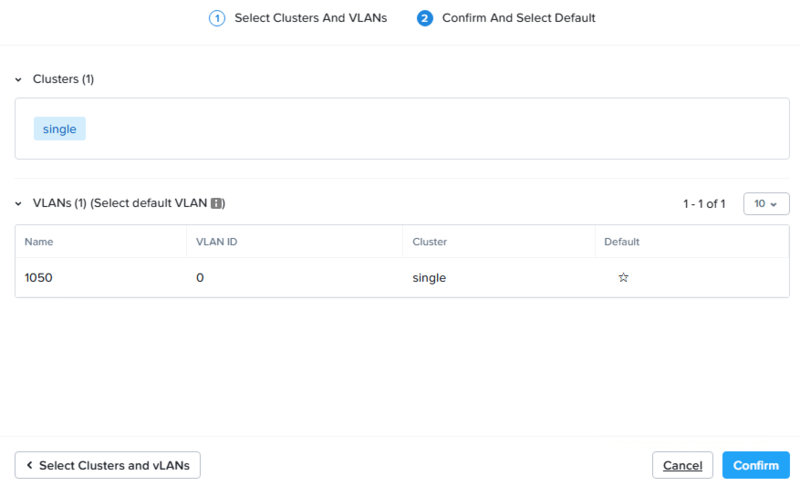Viewport: 800px width, 486px height.
Task: Collapse the Clusters section
Action: [x=18, y=80]
